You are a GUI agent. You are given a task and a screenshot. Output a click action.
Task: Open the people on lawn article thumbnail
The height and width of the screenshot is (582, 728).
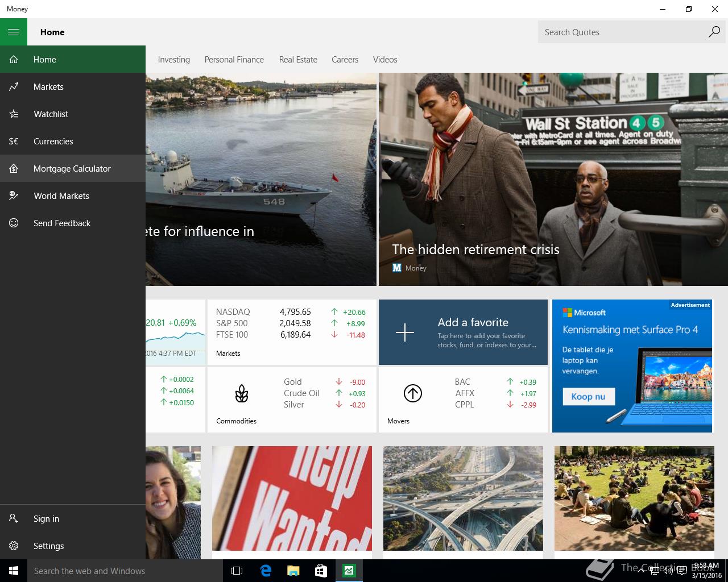(634, 498)
